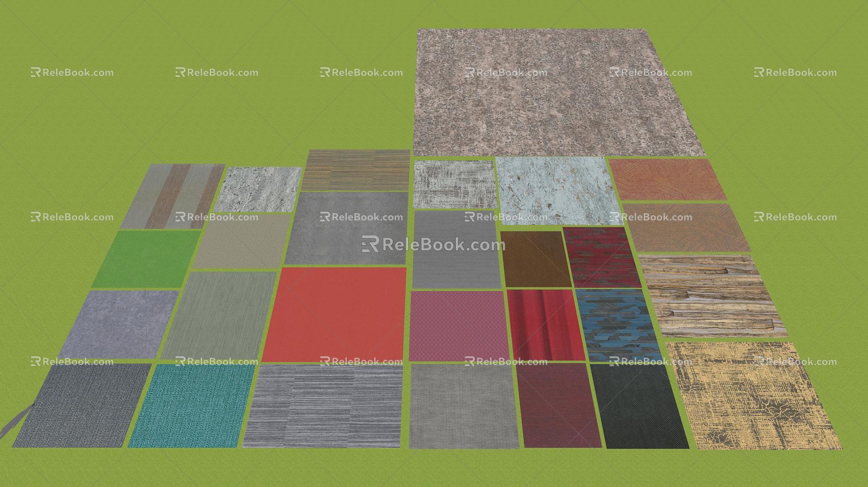Pick the crimson and gray brick-pattern swatch
Image resolution: width=868 pixels, height=487 pixels.
[x=601, y=257]
